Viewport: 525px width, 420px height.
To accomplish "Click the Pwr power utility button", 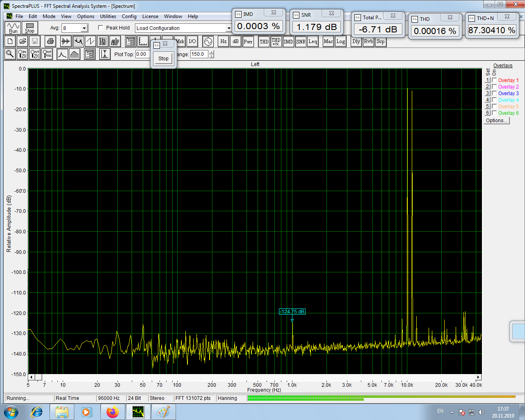I will (248, 41).
